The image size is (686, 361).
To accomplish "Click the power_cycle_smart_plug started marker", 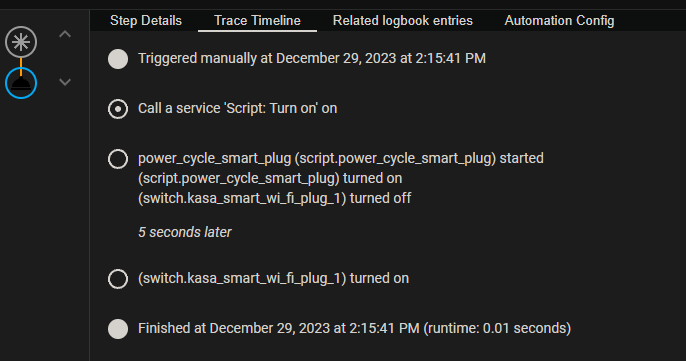I will pyautogui.click(x=118, y=158).
